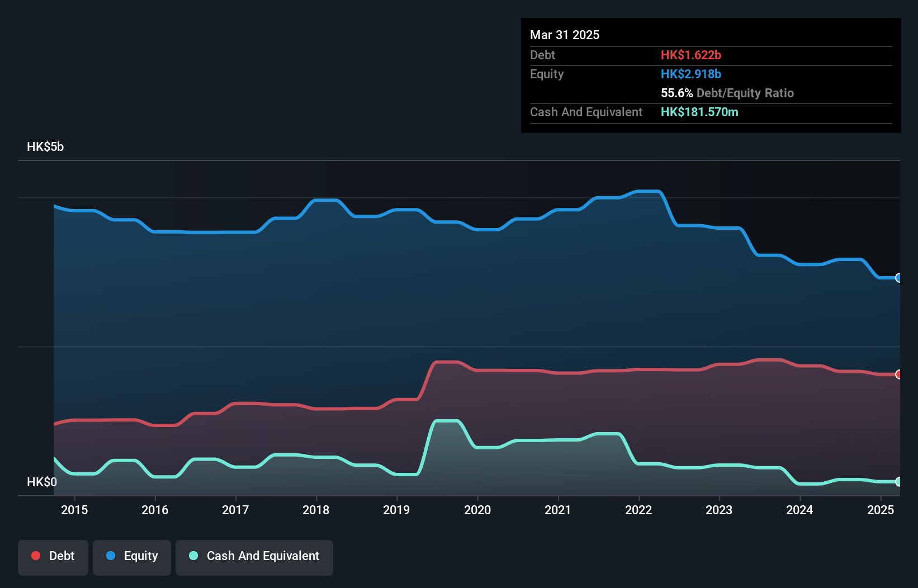Click the blue Equity legend dot
The image size is (918, 588).
pos(111,556)
